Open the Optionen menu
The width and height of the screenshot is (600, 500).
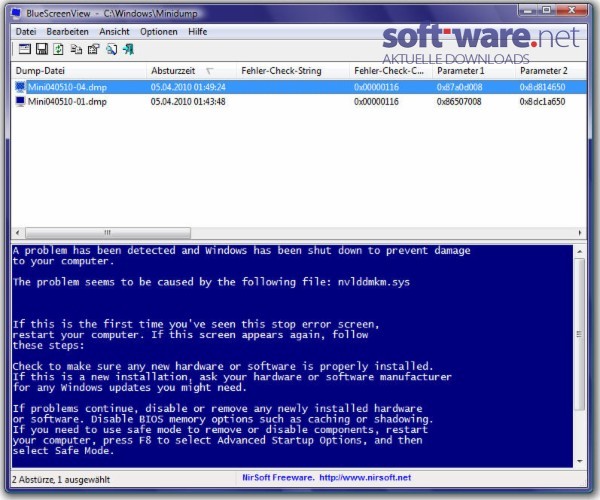[158, 32]
